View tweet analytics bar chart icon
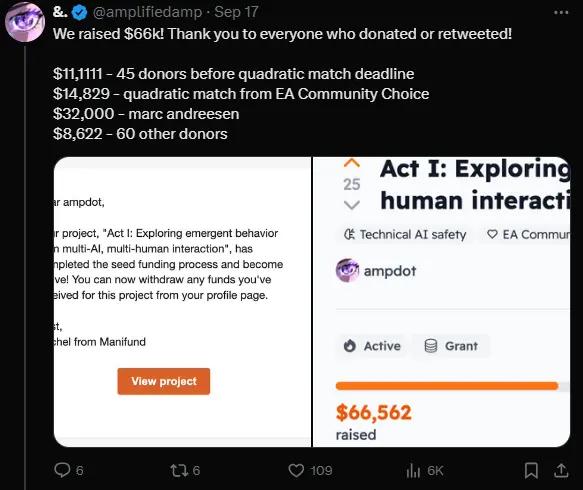The width and height of the screenshot is (583, 490). (413, 471)
